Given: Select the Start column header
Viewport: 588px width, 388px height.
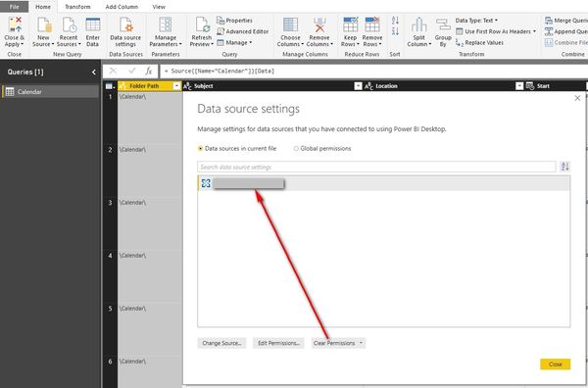Looking at the screenshot, I should point(543,86).
